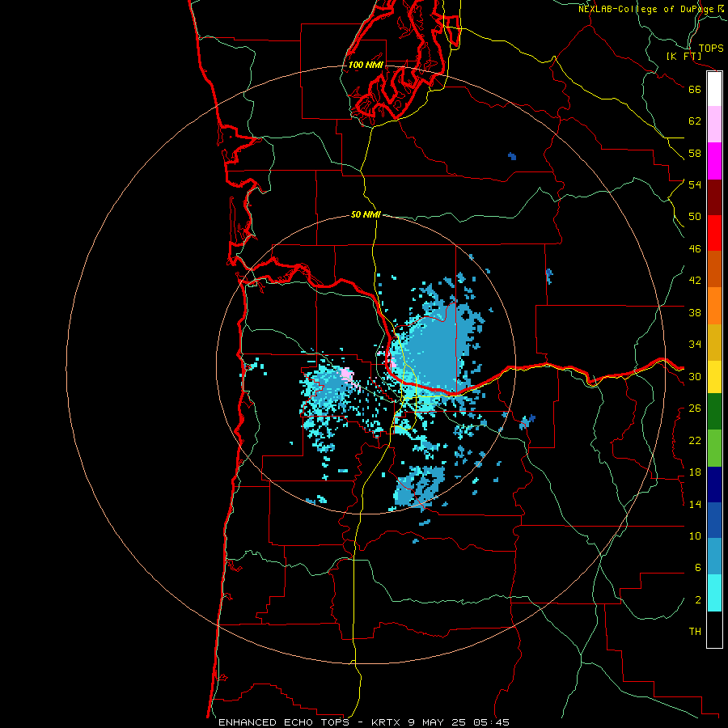728x728 pixels.
Task: Pick the orange 38-42 kft legend swatch
Action: coord(714,306)
